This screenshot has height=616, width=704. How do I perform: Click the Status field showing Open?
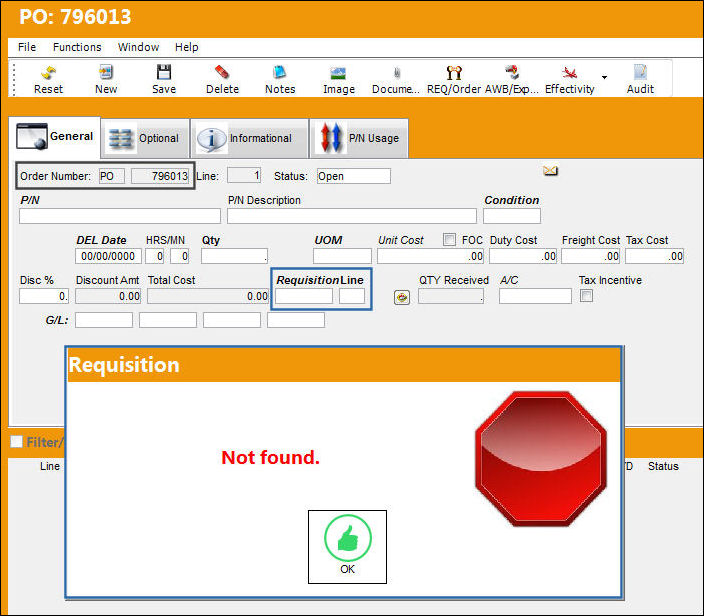353,176
